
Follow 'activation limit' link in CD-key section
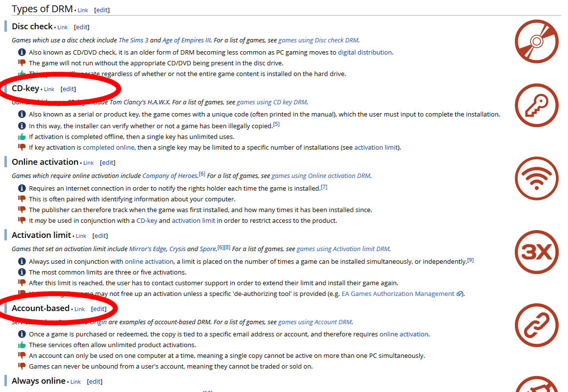click(376, 147)
